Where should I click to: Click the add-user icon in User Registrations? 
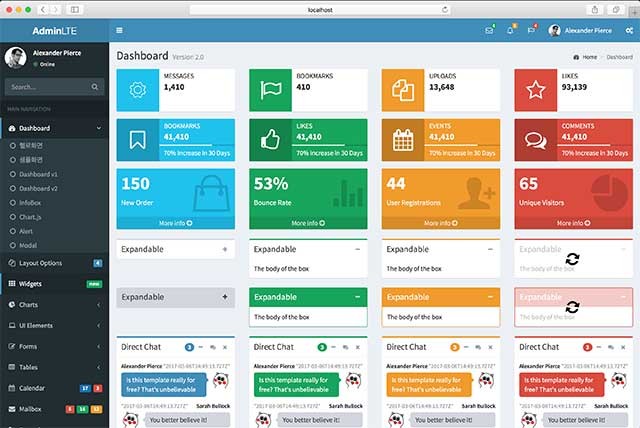pos(477,193)
